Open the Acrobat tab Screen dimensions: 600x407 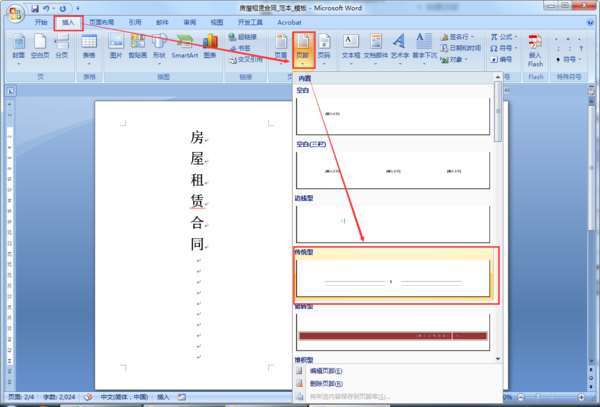point(289,23)
